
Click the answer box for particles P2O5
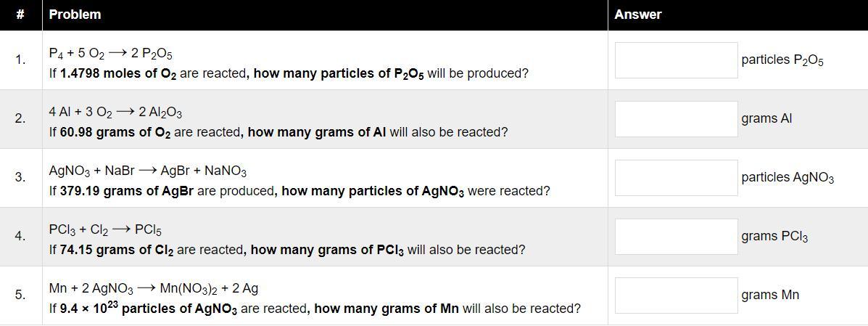(676, 60)
